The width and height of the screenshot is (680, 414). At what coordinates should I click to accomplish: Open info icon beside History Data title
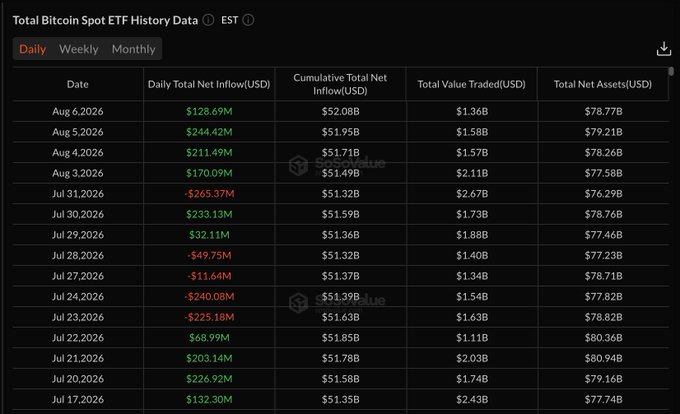(209, 20)
